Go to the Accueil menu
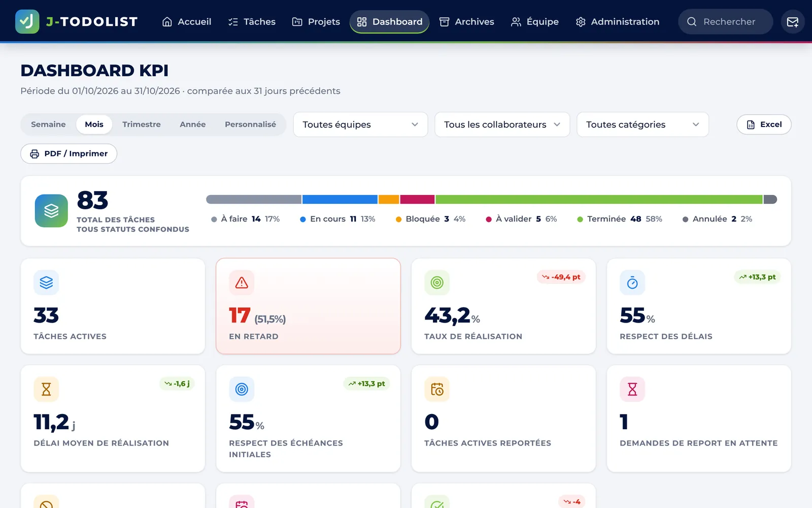Screen dimensions: 812x508 tap(186, 22)
